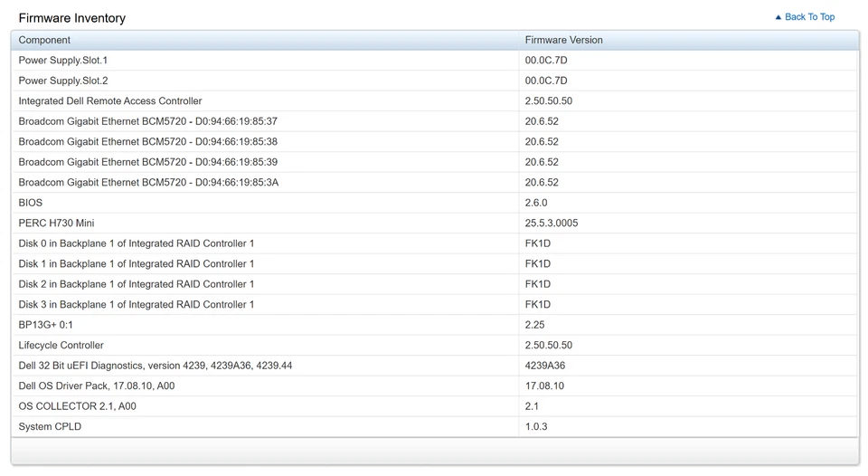Click the Back To Top arrow icon

[x=778, y=17]
